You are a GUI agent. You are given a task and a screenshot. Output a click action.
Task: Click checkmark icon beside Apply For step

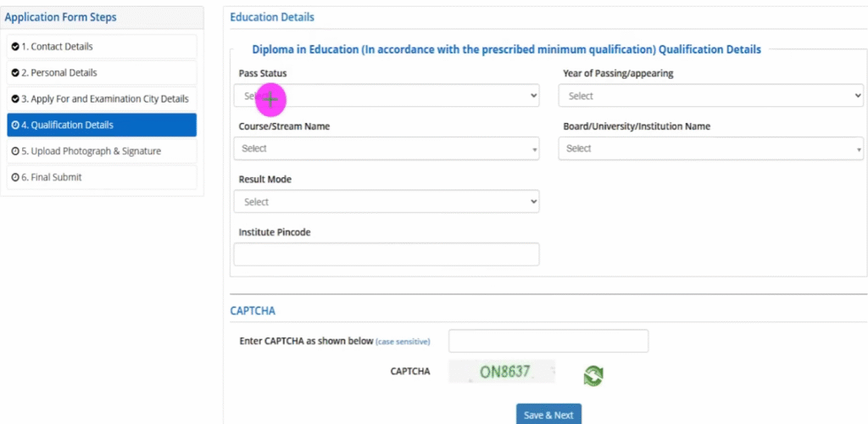point(14,99)
